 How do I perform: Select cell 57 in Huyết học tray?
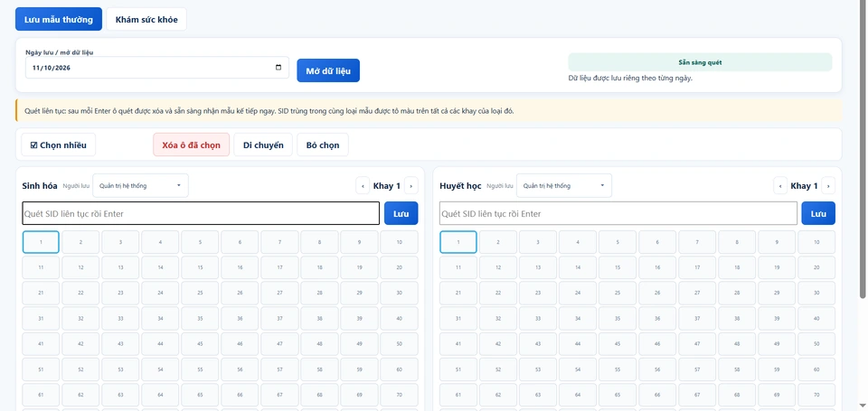[697, 369]
